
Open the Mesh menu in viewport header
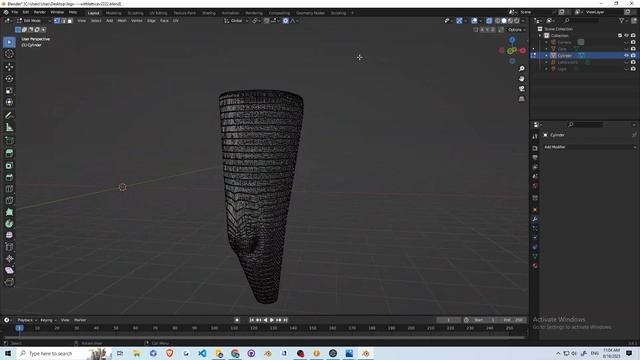point(122,20)
